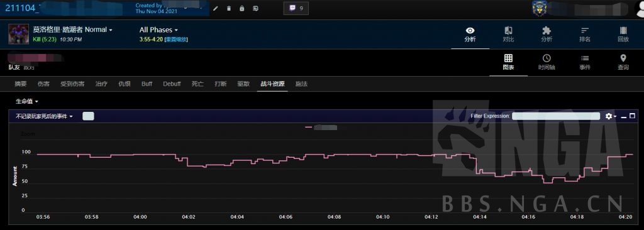Expand the boss name Normal dropdown
This screenshot has width=644, height=230.
[x=73, y=30]
